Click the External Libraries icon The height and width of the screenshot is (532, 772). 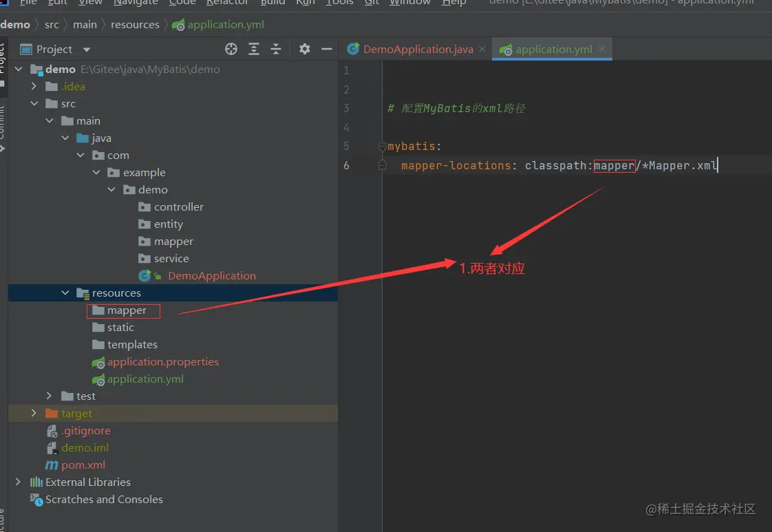coord(36,482)
